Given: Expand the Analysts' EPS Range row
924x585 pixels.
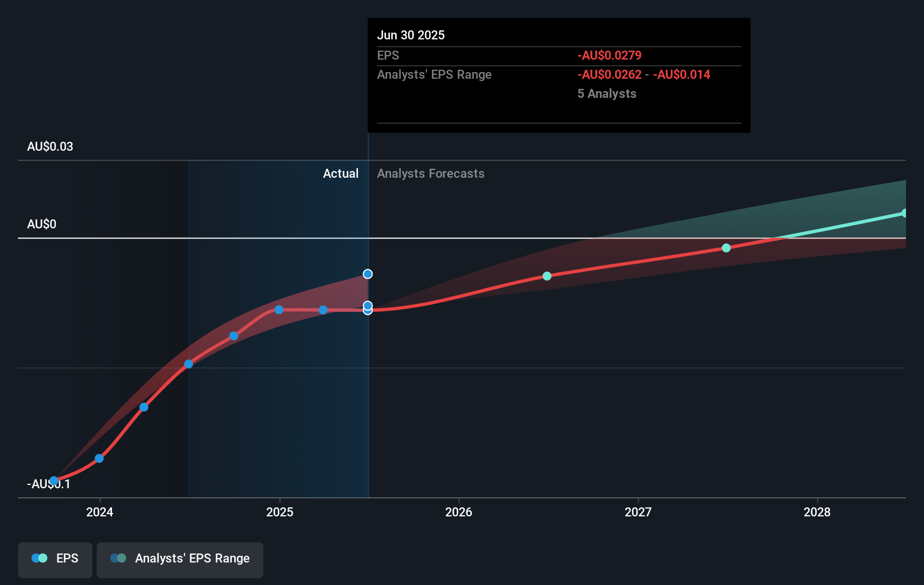Looking at the screenshot, I should pyautogui.click(x=434, y=74).
